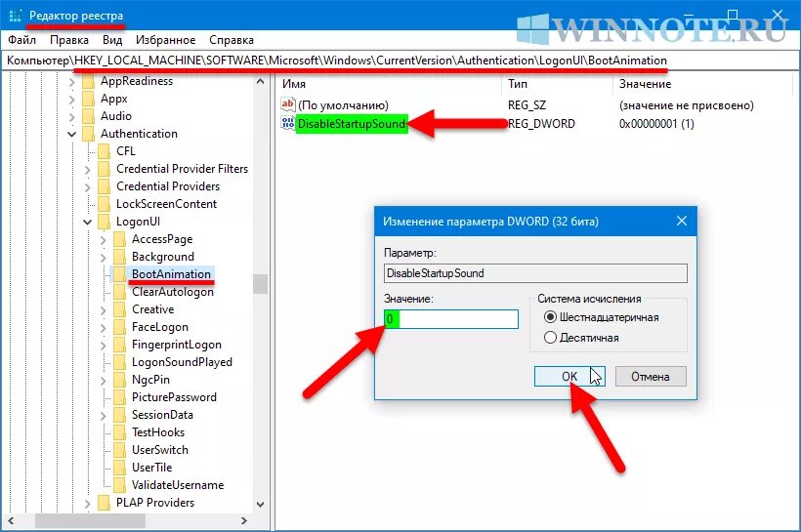Click the 0x00000001 (1) data cell

(656, 124)
